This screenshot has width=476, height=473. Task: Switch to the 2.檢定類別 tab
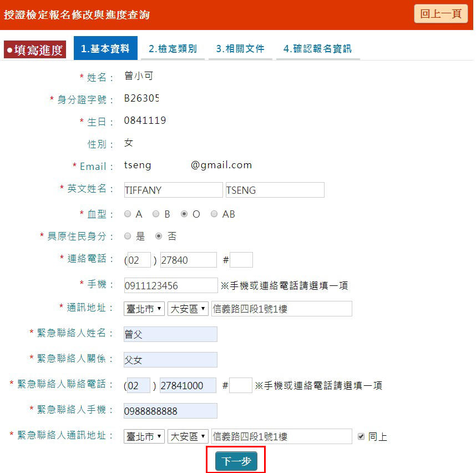173,49
